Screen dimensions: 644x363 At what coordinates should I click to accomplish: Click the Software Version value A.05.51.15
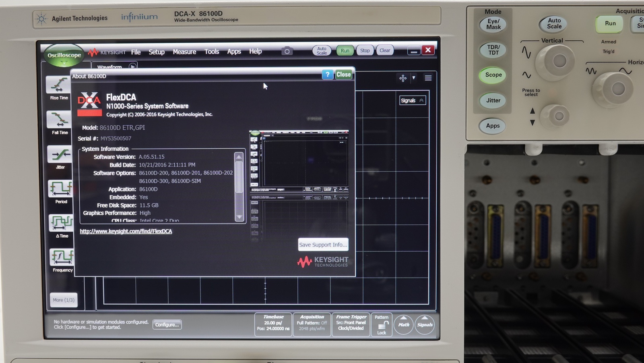pyautogui.click(x=152, y=157)
